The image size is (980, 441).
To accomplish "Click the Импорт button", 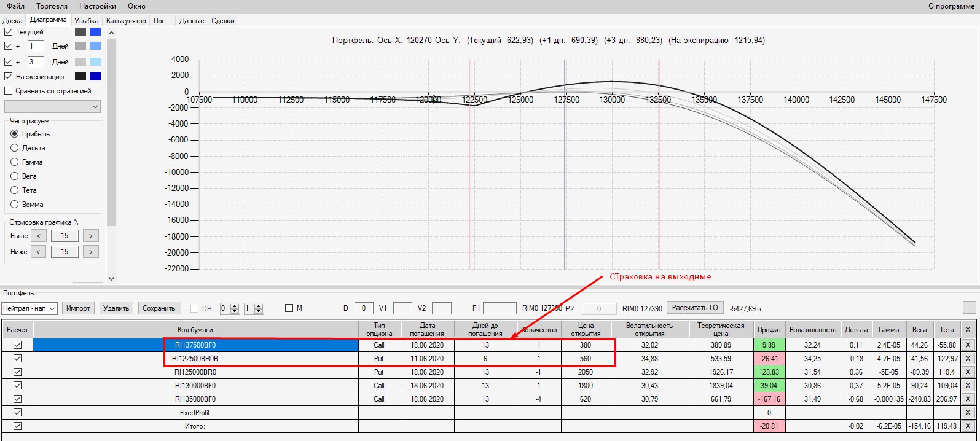I will pos(78,308).
